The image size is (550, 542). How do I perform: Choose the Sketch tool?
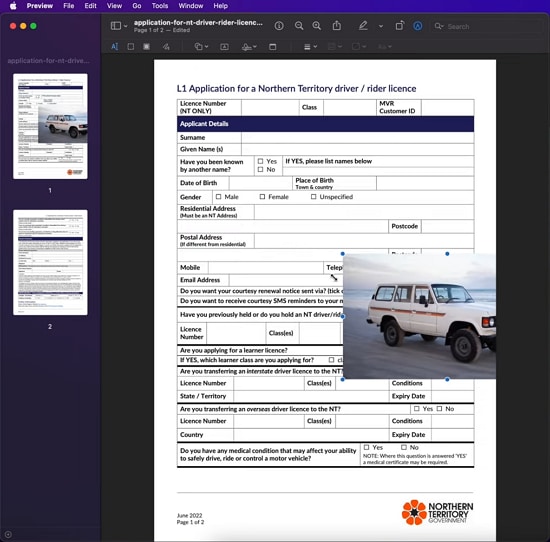[x=166, y=46]
